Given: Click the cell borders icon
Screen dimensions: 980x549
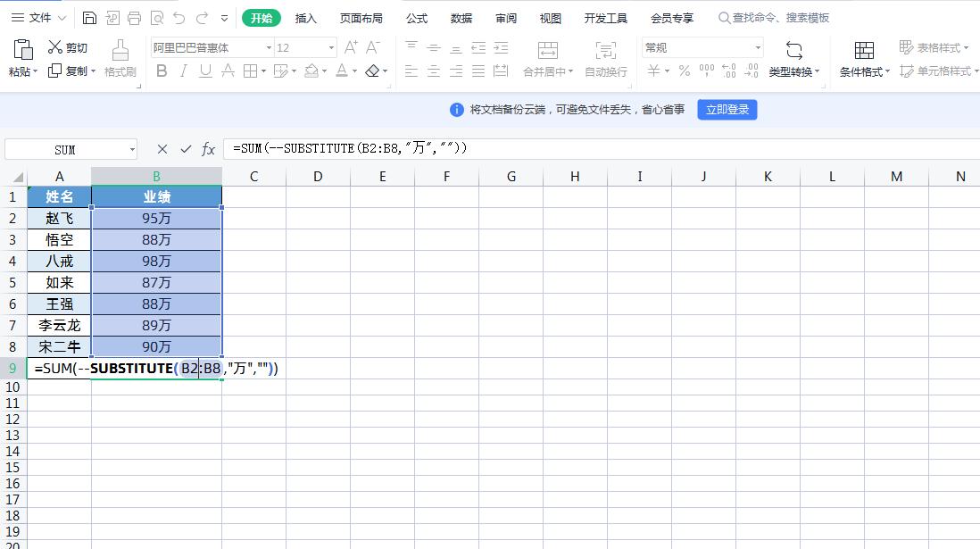Looking at the screenshot, I should tap(250, 71).
